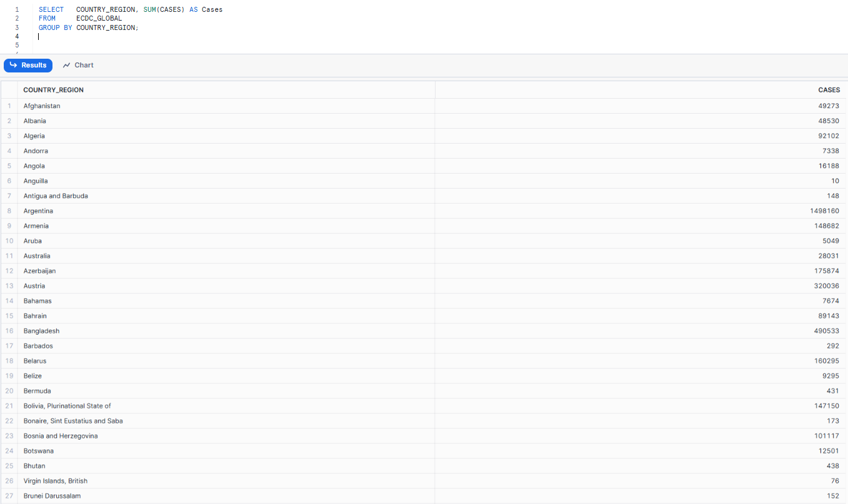Click the CASES column header

pyautogui.click(x=829, y=90)
